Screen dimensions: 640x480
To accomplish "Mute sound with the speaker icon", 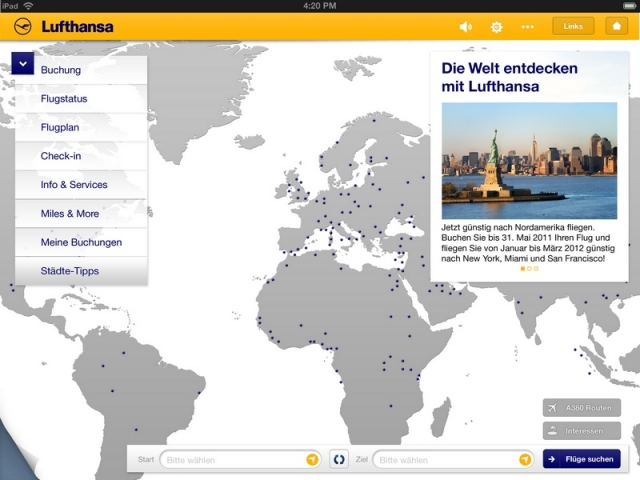I will [x=465, y=27].
